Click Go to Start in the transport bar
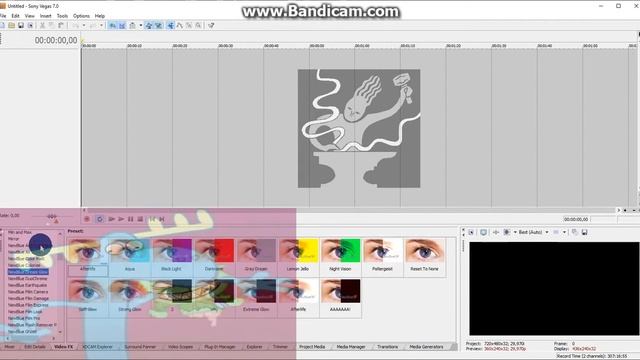This screenshot has height=360, width=640. pyautogui.click(x=152, y=219)
